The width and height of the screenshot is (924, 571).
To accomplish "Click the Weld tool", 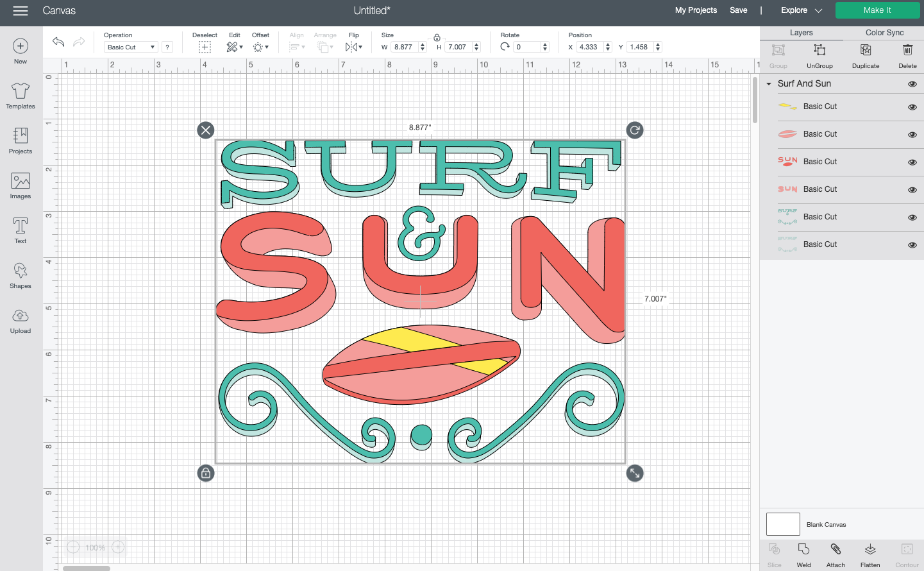I will point(803,555).
